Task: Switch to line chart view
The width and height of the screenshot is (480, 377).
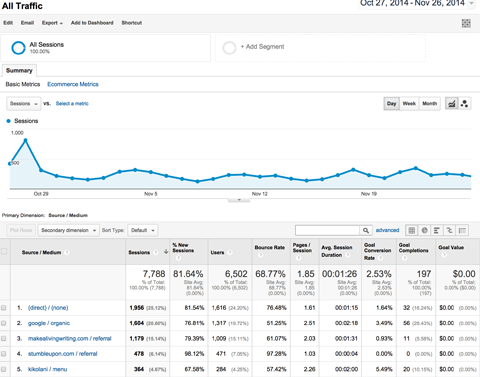Action: click(x=452, y=104)
